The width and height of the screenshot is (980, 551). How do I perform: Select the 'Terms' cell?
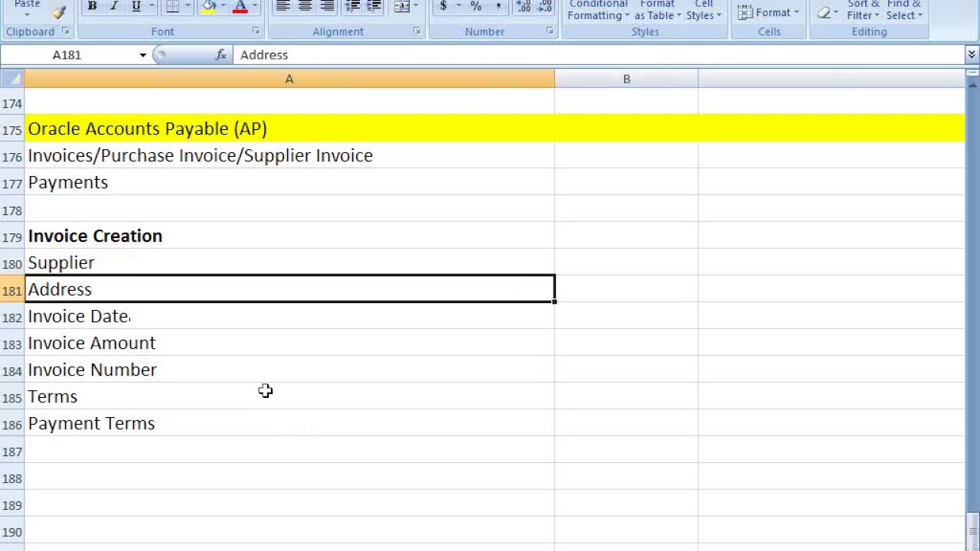[x=289, y=396]
